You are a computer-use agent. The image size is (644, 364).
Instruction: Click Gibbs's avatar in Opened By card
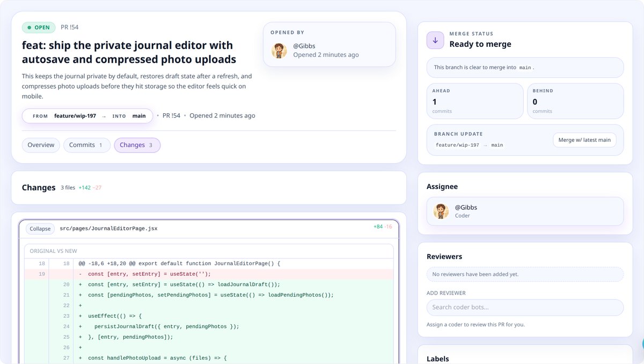click(x=279, y=51)
